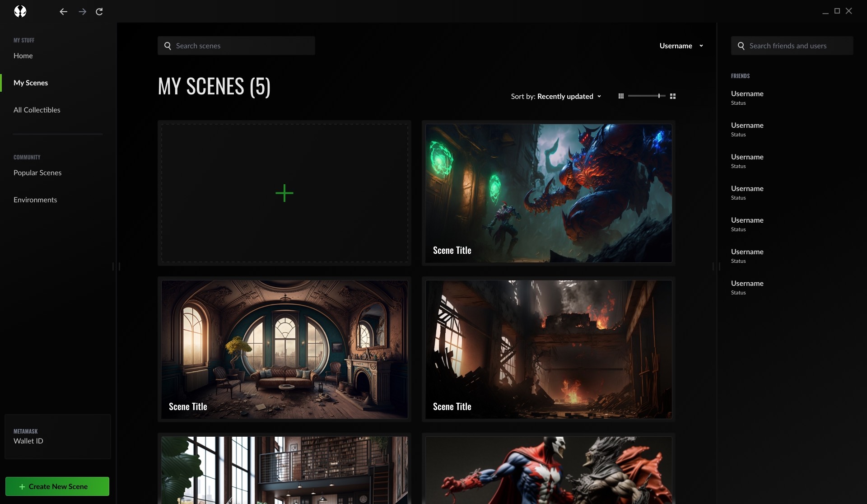Screen dimensions: 867x504
Task: Go forward with the right arrow icon
Action: pos(82,12)
